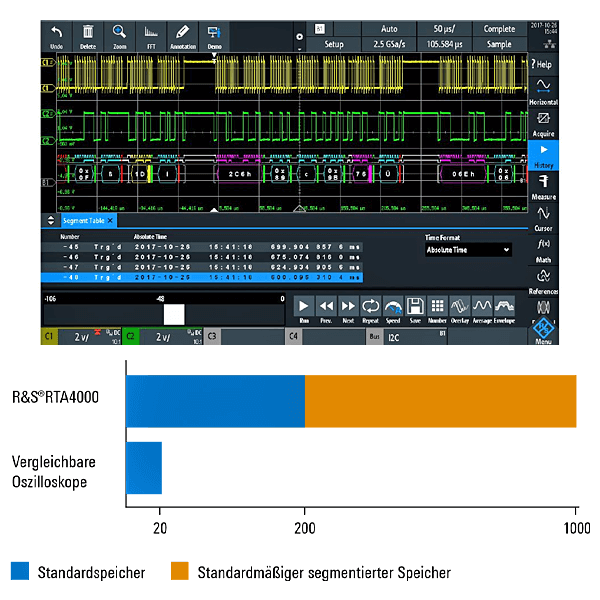Select highlighted segment row -48
The image size is (600, 600).
pos(202,277)
